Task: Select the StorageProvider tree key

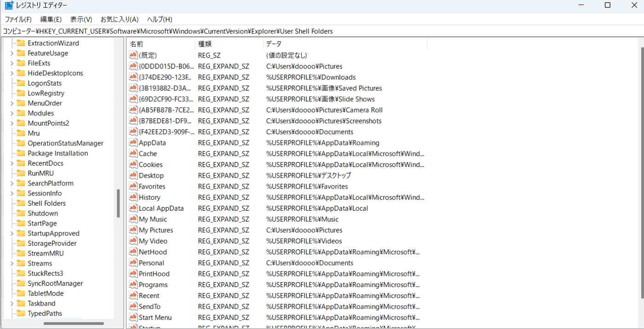Action: pyautogui.click(x=52, y=243)
